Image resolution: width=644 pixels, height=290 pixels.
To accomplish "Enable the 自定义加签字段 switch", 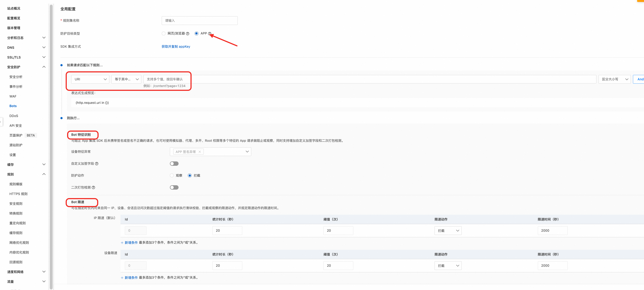I will pos(174,164).
